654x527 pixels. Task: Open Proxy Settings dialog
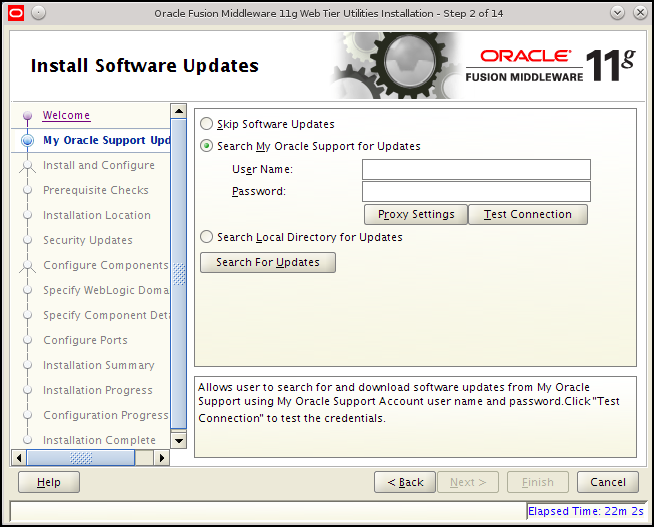416,214
